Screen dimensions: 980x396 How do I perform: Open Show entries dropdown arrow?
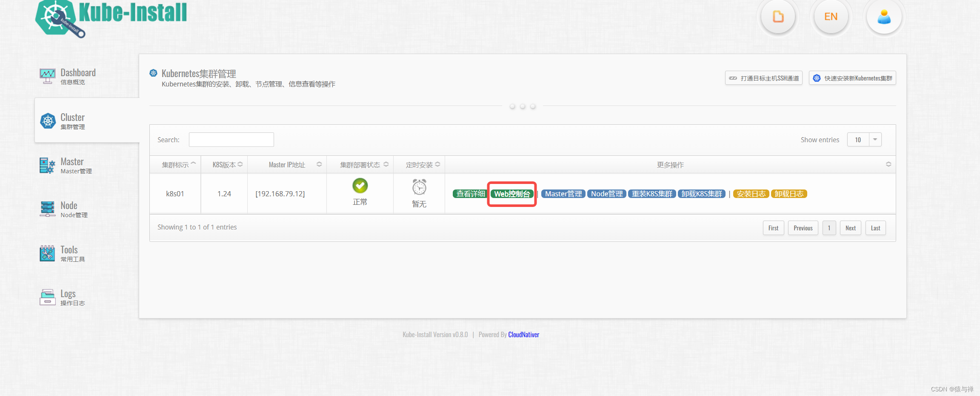[875, 140]
